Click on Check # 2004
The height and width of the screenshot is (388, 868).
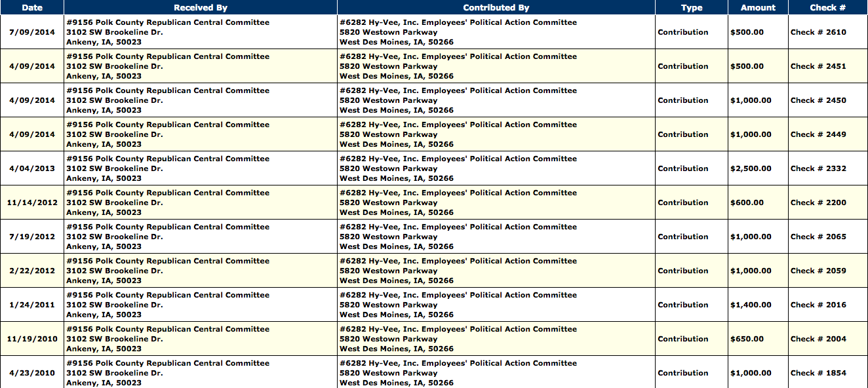tap(818, 339)
